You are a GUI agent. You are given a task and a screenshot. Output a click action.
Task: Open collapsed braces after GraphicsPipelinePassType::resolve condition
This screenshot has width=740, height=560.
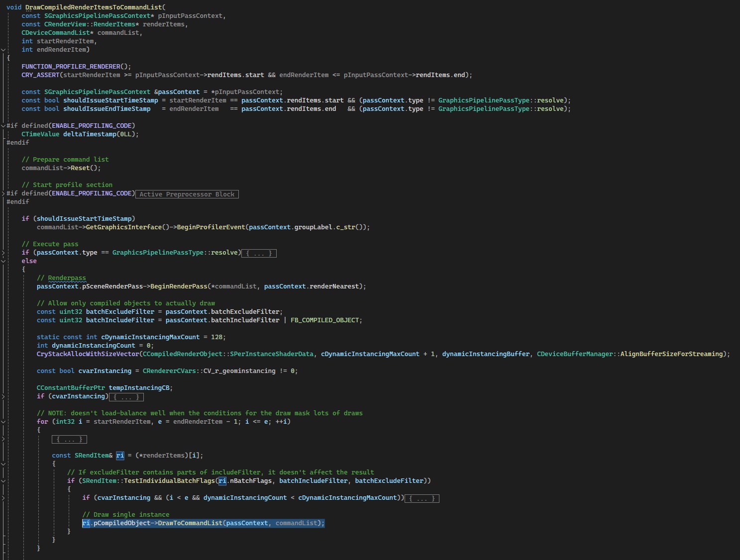point(259,253)
